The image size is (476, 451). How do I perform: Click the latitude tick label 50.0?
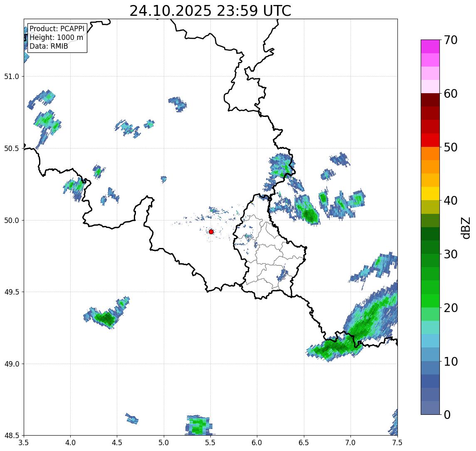(x=12, y=221)
